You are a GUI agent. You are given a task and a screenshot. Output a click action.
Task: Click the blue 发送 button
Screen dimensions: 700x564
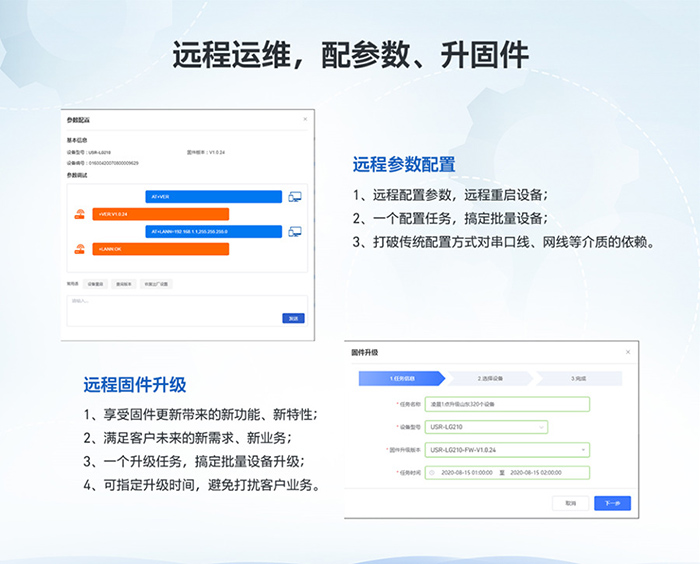[293, 318]
